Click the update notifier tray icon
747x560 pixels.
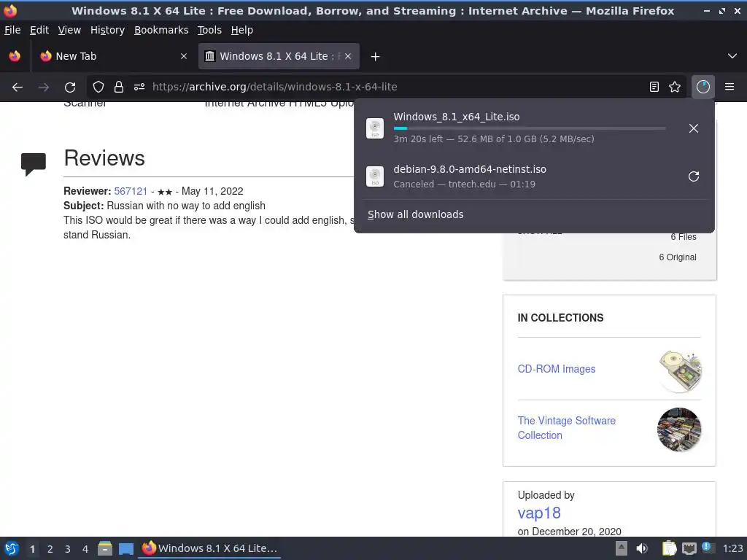pos(707,548)
